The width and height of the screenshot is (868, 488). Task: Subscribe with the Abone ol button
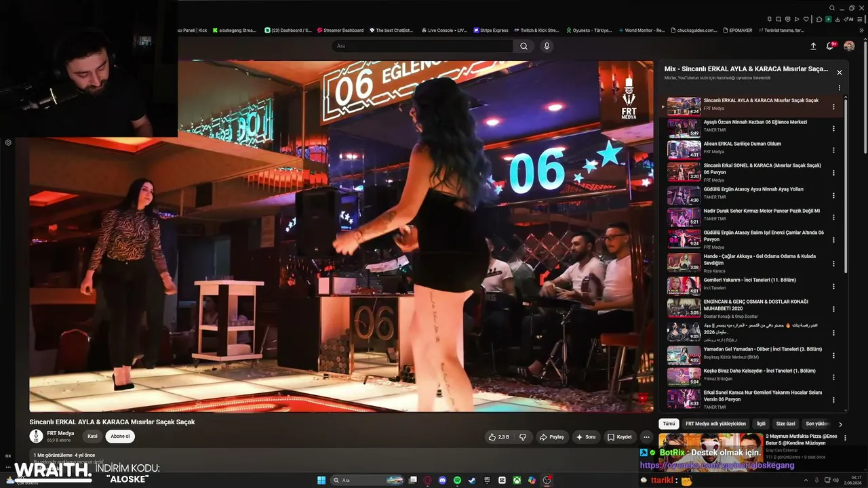[x=120, y=436]
